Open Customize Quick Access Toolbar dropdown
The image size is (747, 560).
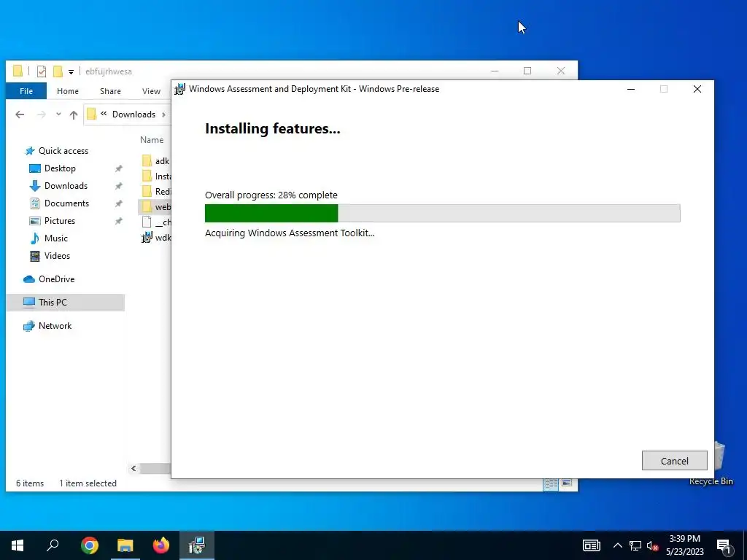click(x=71, y=72)
